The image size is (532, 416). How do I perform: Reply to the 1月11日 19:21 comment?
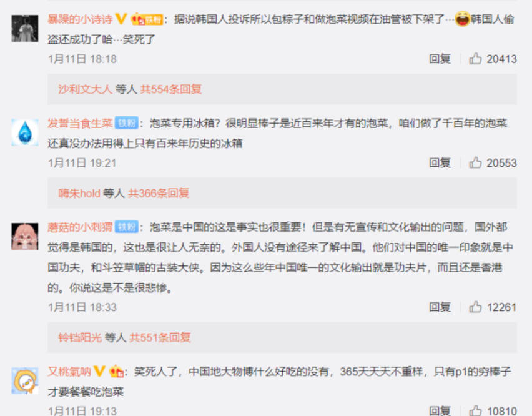click(x=440, y=162)
